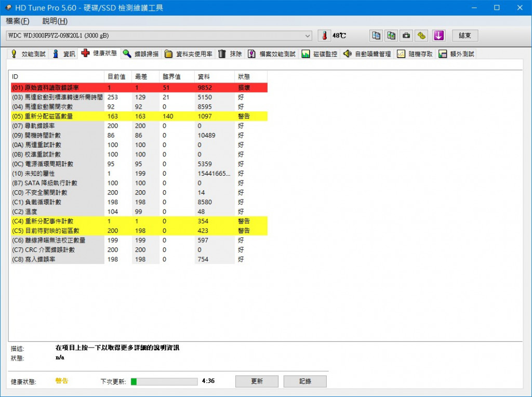Open the 檔案(F) menu
The height and width of the screenshot is (397, 532).
tap(18, 21)
